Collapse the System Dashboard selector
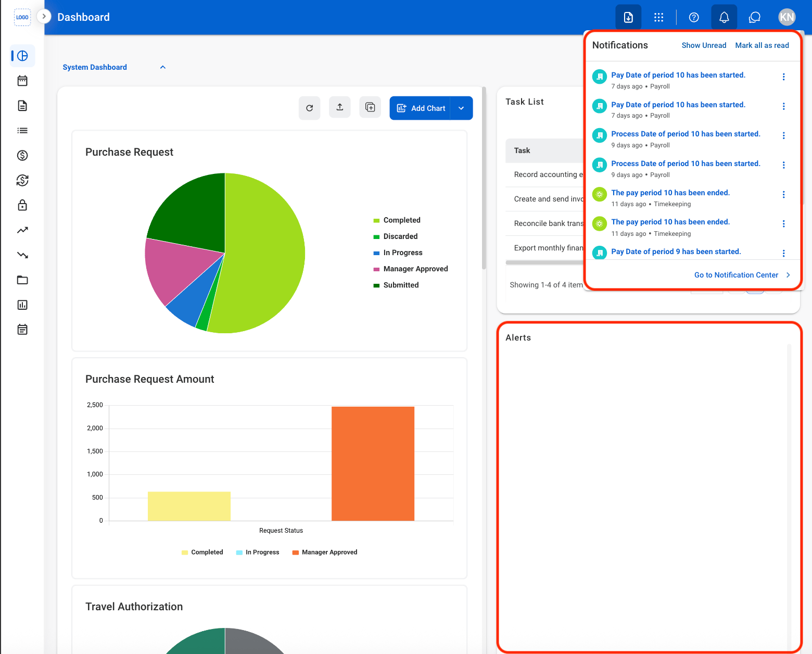Viewport: 812px width, 654px height. tap(163, 67)
